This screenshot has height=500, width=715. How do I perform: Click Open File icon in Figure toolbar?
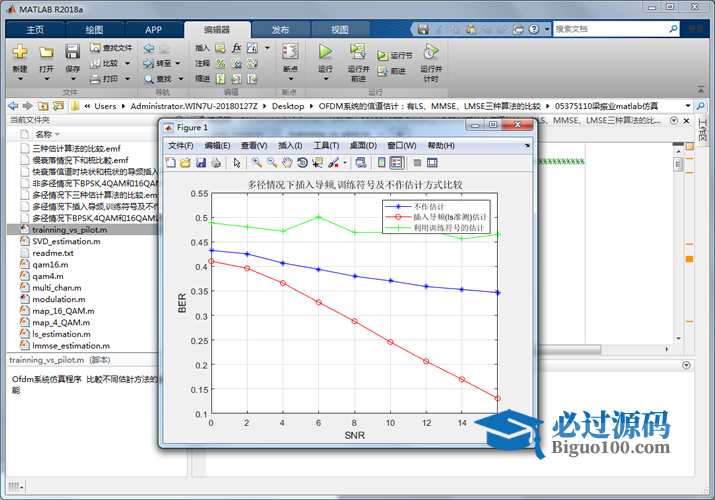(x=185, y=163)
